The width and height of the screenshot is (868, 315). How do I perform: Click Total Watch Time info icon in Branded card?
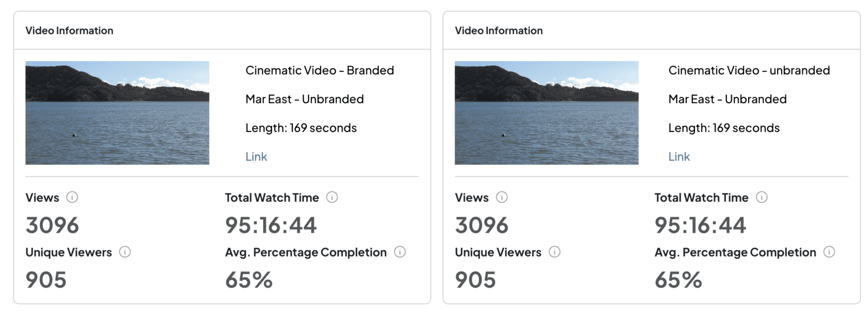pyautogui.click(x=332, y=197)
